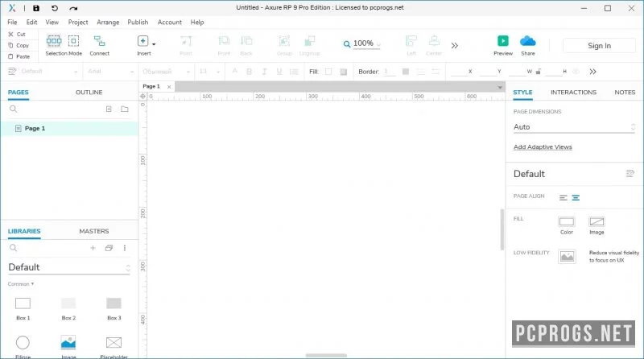Toggle Italic formatting
The width and height of the screenshot is (644, 359).
click(x=264, y=72)
